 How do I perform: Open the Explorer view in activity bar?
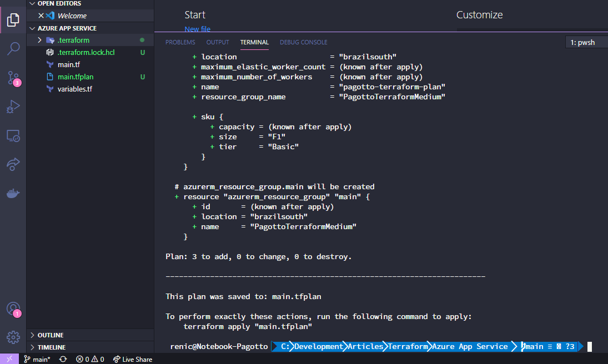[13, 19]
